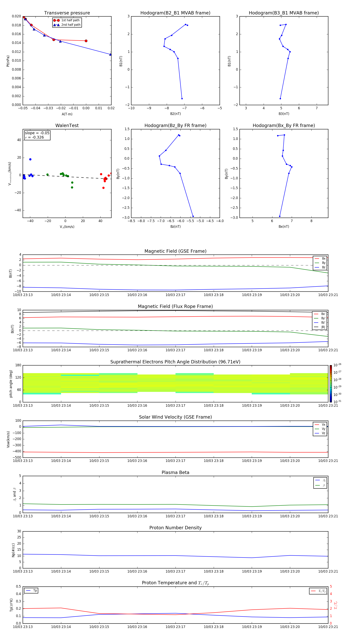Click the 'Proton Temperature and Te/Tp' title
351x644 pixels.
175,583
